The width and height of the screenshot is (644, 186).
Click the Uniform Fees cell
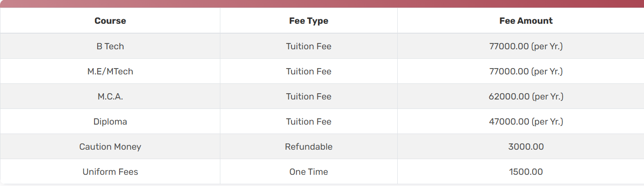tap(110, 172)
